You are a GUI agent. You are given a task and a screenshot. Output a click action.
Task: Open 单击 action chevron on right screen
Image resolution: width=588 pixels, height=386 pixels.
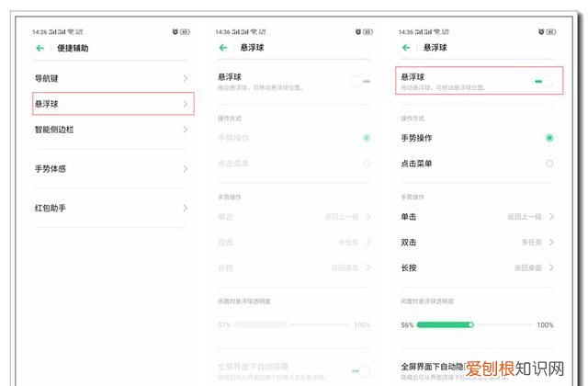click(550, 217)
